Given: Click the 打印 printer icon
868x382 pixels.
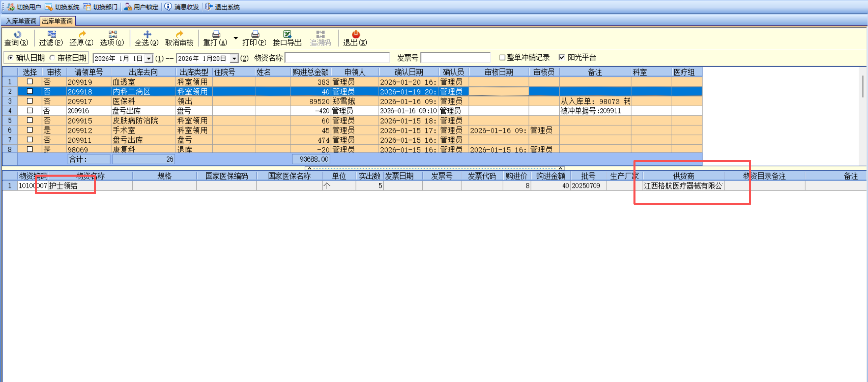Looking at the screenshot, I should (x=255, y=34).
